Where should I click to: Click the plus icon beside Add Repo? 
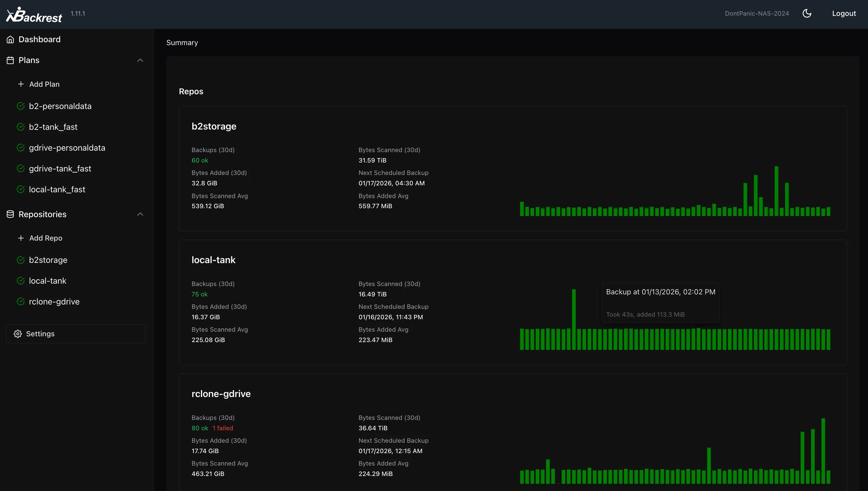(x=21, y=238)
